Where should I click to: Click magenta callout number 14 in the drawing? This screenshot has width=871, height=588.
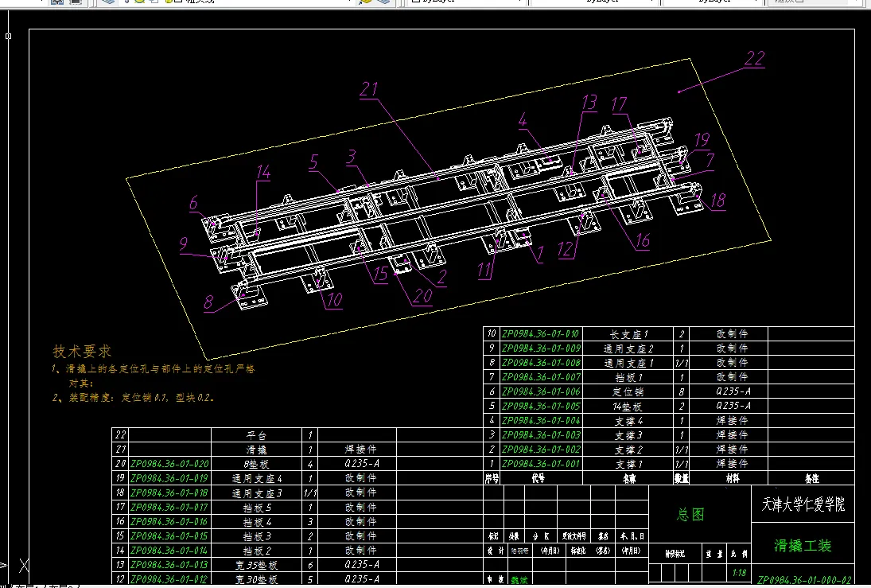coord(263,172)
